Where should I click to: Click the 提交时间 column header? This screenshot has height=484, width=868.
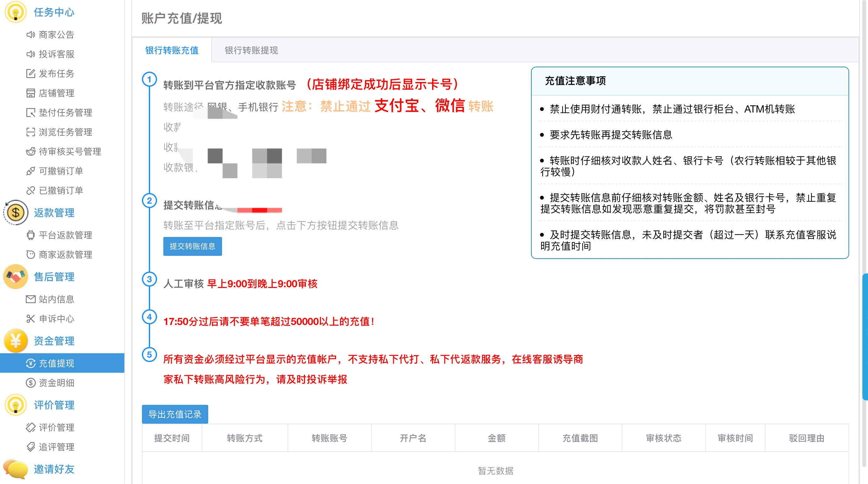point(172,438)
